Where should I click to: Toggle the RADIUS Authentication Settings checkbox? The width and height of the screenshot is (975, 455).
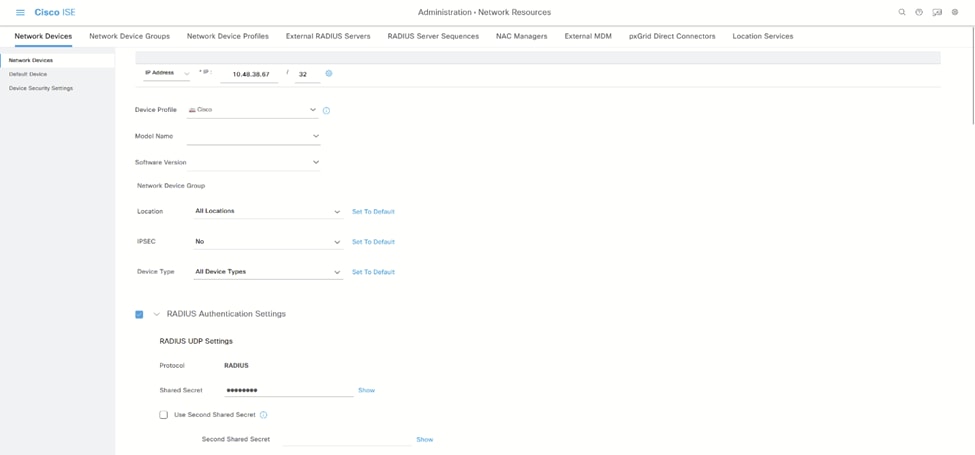click(x=139, y=315)
